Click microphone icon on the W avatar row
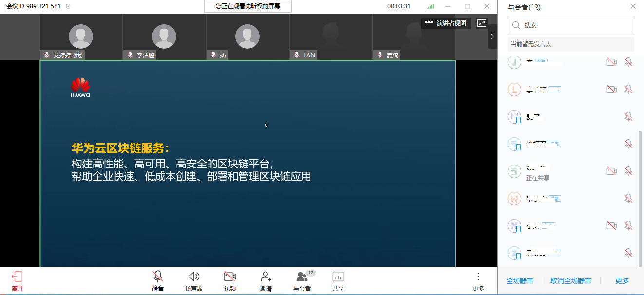The image size is (644, 295). click(x=628, y=199)
